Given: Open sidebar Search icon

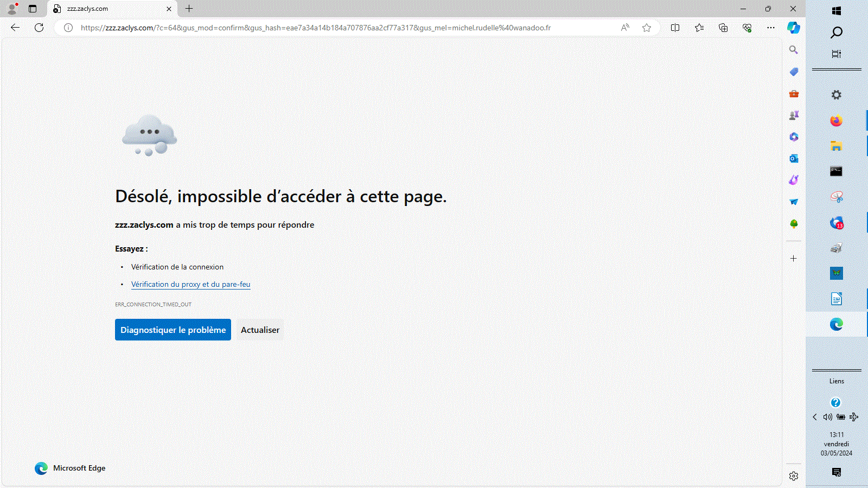Looking at the screenshot, I should [794, 50].
